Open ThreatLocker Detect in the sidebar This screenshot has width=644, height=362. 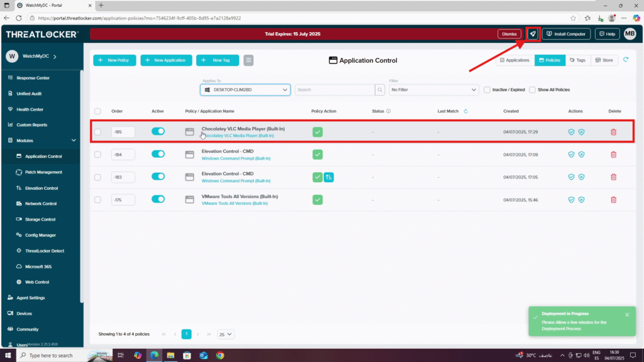[45, 251]
